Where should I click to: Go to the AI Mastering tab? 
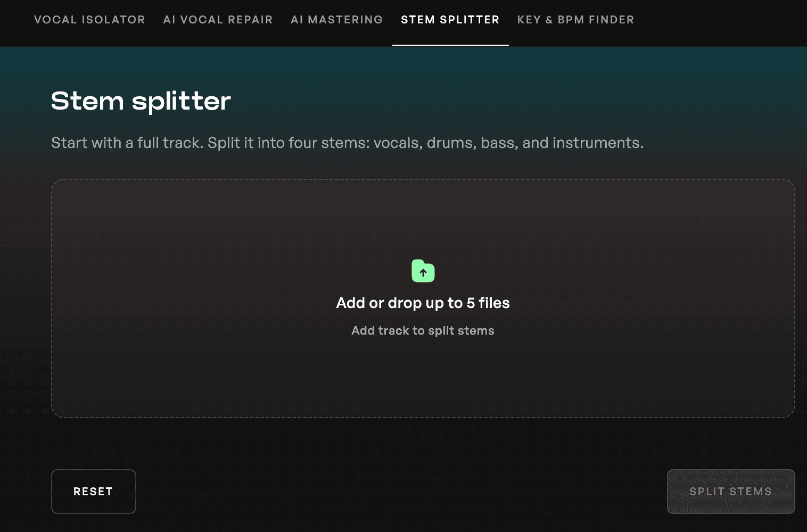[x=336, y=20]
